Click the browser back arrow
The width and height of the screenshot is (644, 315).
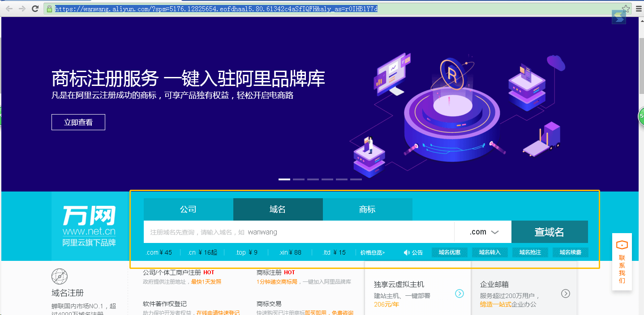[9, 9]
